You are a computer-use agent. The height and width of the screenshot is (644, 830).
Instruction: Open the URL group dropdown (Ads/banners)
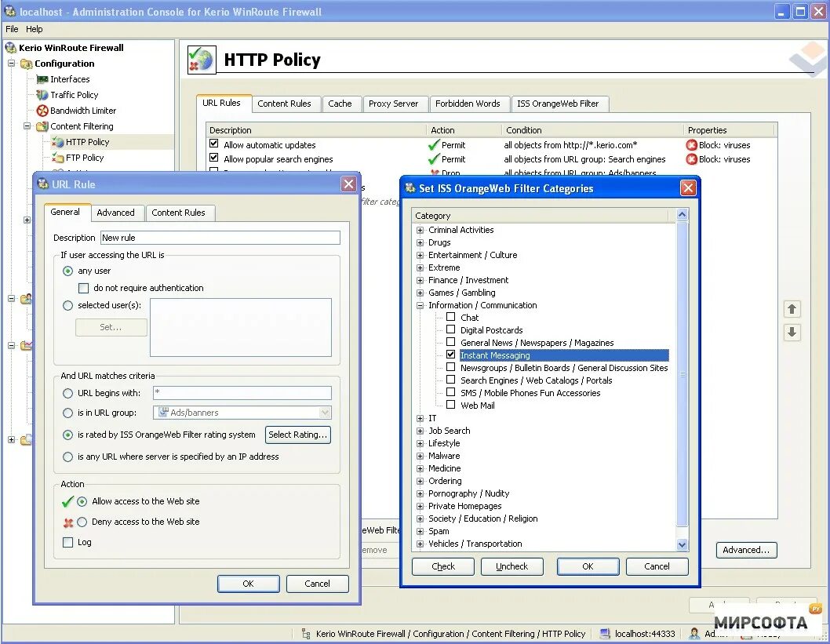coord(325,413)
